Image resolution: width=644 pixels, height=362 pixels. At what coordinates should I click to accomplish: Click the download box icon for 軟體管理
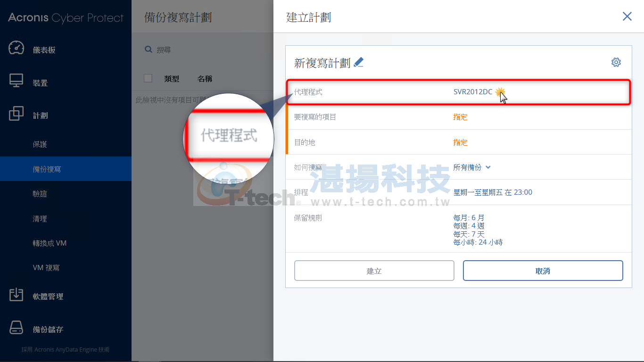tap(17, 295)
